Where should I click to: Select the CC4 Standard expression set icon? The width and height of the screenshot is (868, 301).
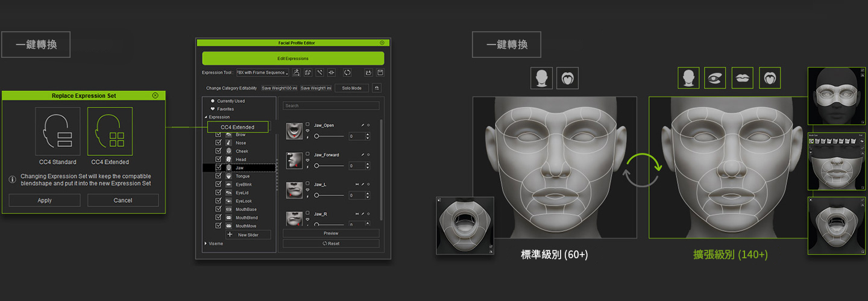58,131
